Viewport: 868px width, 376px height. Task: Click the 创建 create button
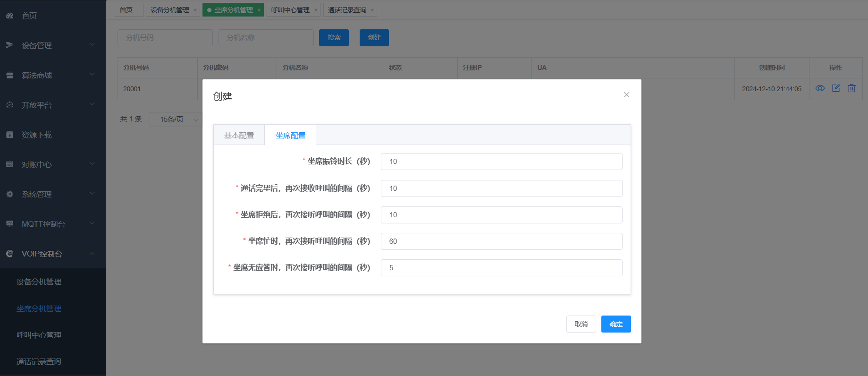tap(374, 38)
